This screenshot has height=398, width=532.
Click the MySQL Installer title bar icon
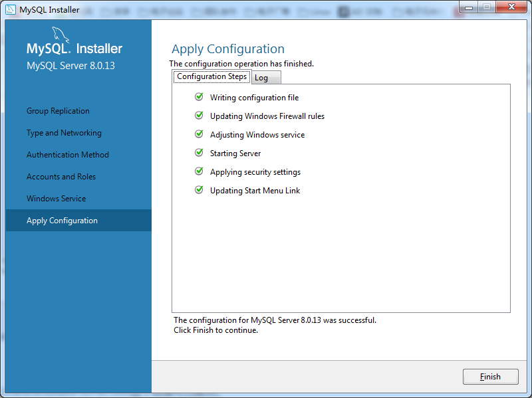[x=11, y=9]
